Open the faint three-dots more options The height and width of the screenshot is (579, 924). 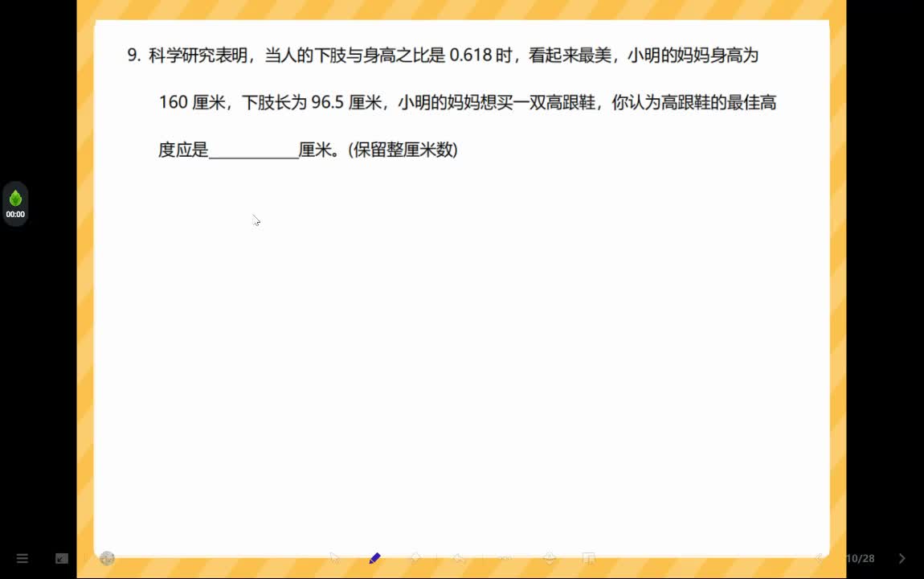point(505,558)
